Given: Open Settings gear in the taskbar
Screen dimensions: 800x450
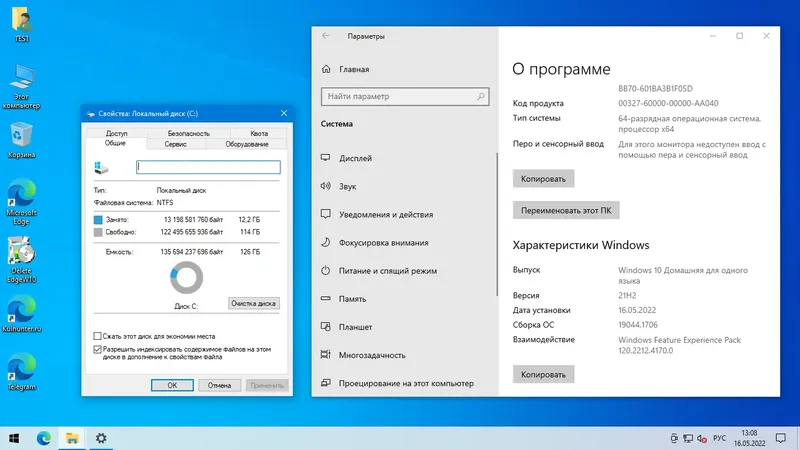Looking at the screenshot, I should pos(101,438).
